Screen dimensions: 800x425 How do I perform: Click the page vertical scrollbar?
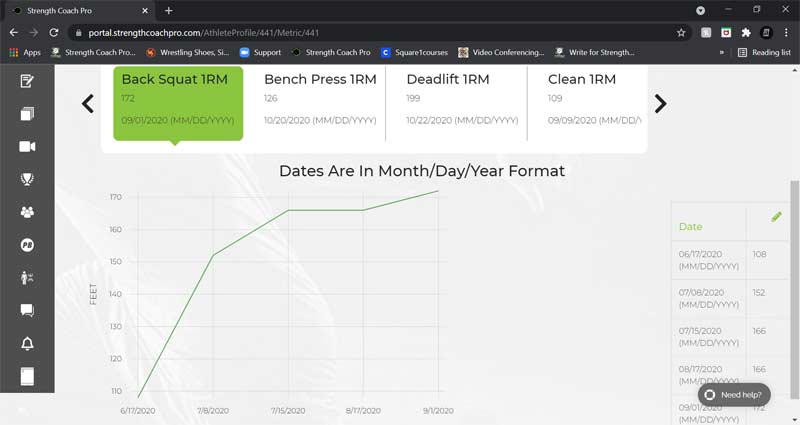(x=794, y=288)
